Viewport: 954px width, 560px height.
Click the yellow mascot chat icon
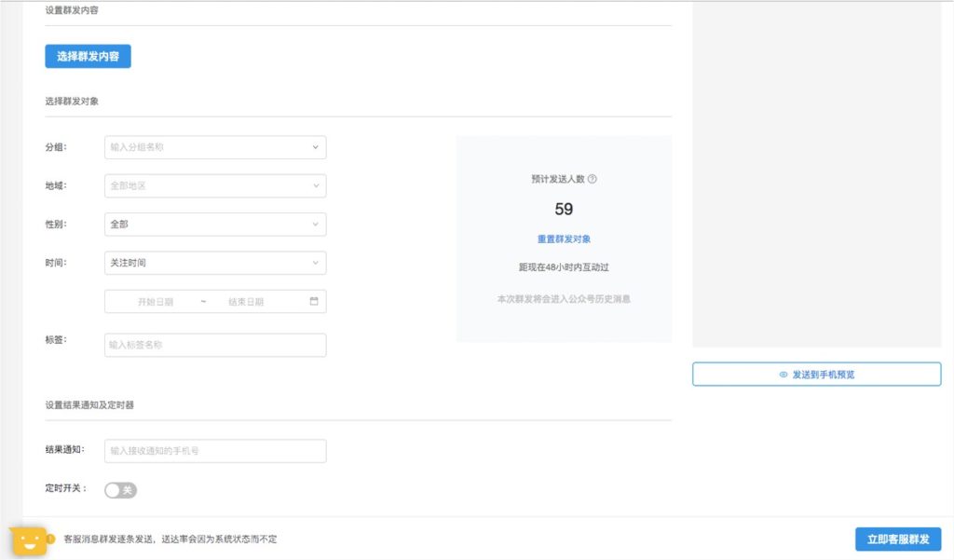click(x=29, y=540)
